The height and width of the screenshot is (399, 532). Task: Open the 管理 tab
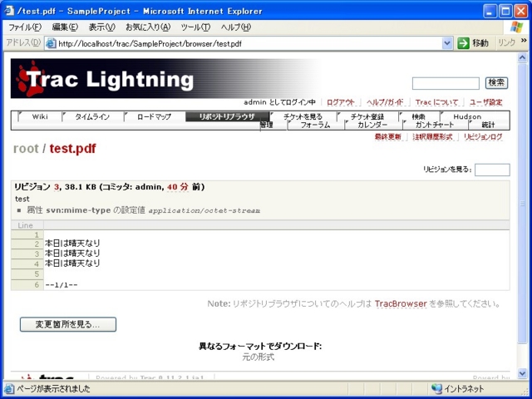coord(267,126)
